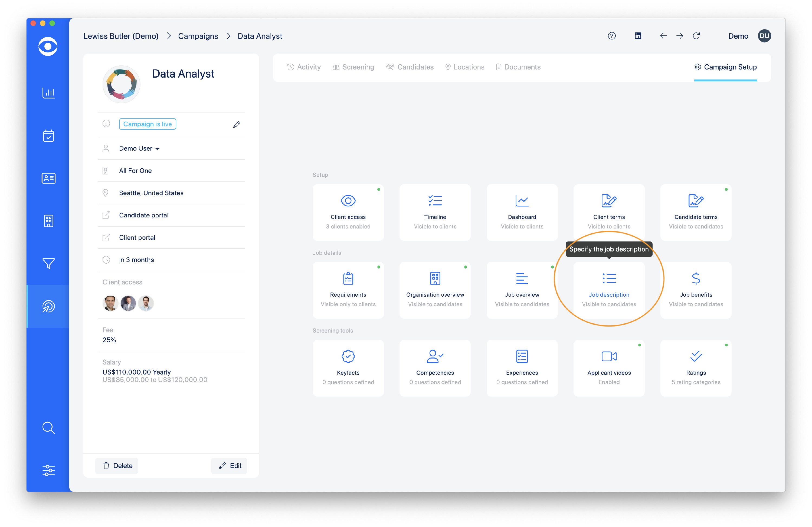Click the refresh icon in the top bar
Screen dimensions: 812x527
(x=696, y=36)
